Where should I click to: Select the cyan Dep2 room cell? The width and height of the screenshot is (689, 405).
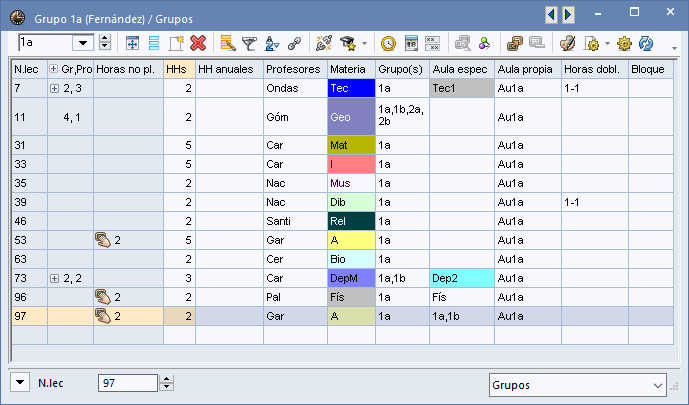(462, 278)
